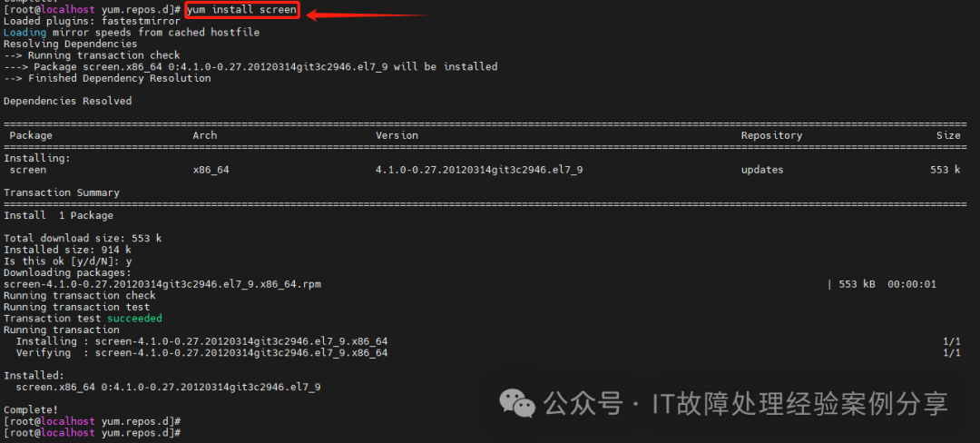980x443 pixels.
Task: Click the 'Dependencies Resolved' line
Action: (x=67, y=102)
